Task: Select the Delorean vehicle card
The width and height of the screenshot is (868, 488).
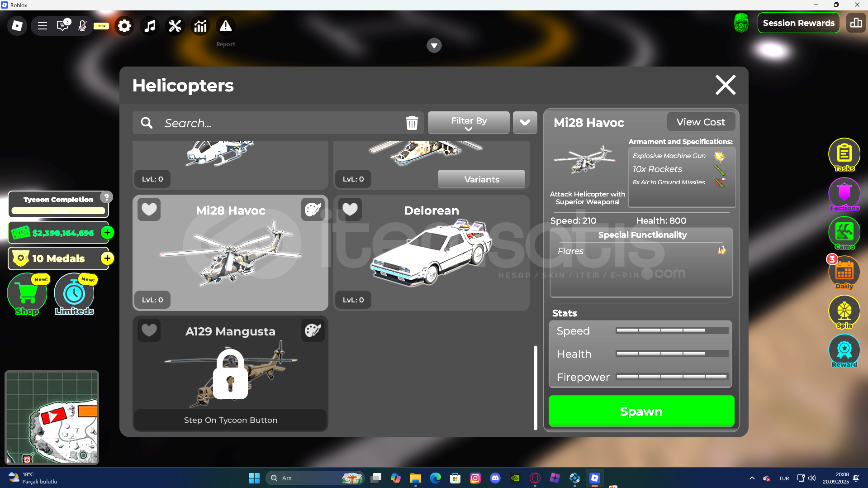Action: 432,253
